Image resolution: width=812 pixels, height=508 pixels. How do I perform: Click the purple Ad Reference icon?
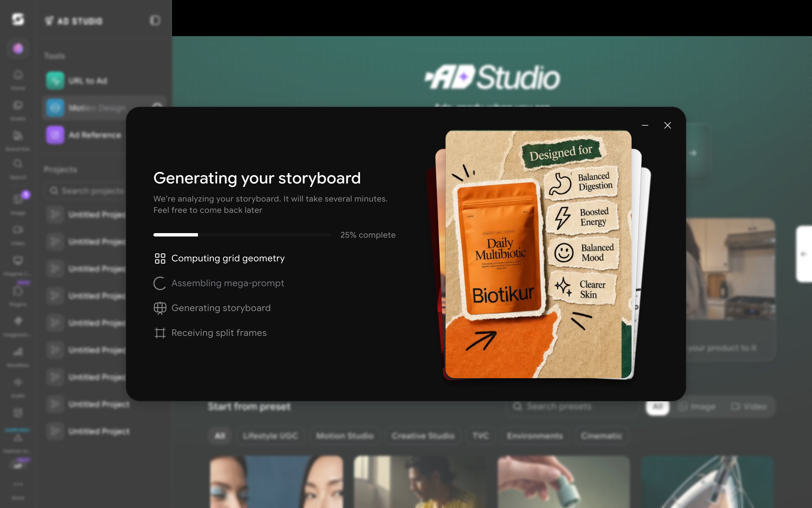[x=55, y=135]
